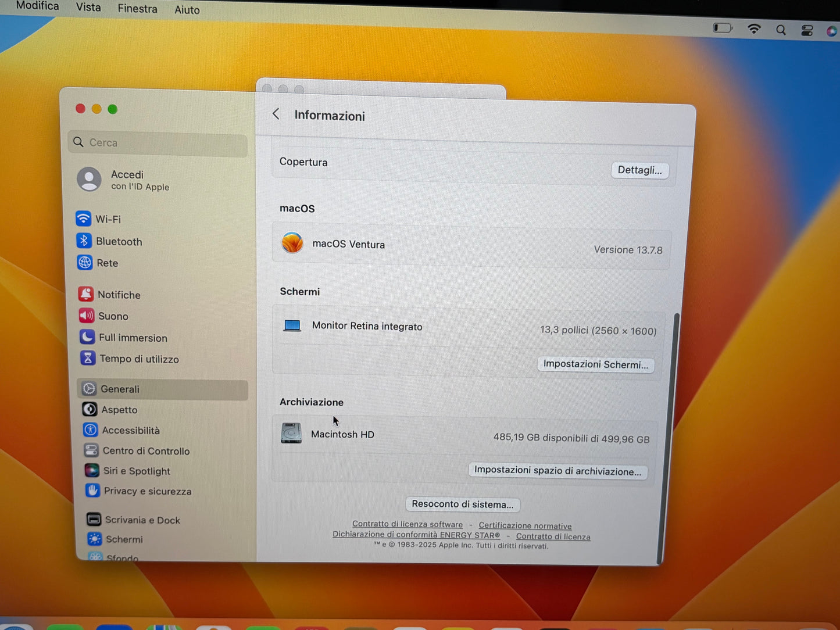Open Contratto di licenza software link
Screen dimensions: 840x630
click(x=408, y=524)
